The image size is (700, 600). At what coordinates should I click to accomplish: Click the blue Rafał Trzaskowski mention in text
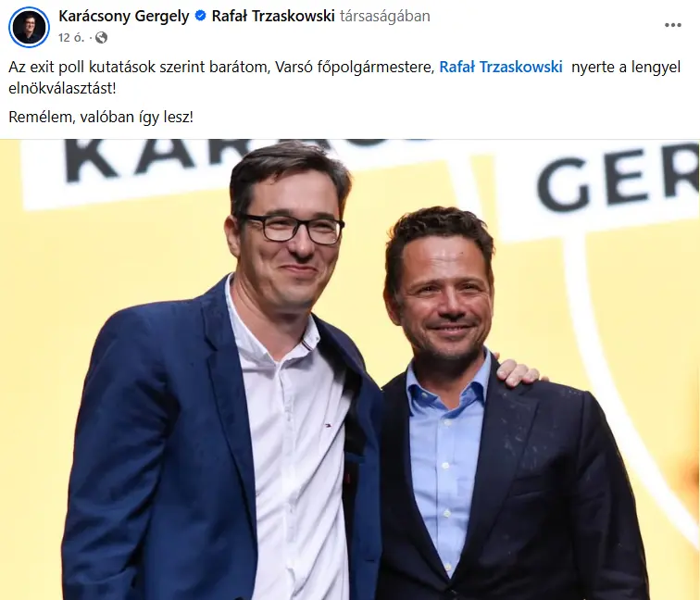500,67
